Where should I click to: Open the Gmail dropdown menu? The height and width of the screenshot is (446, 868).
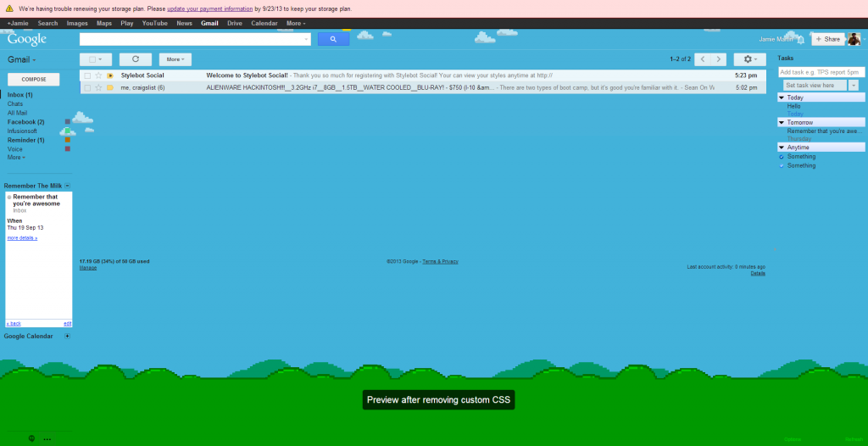click(x=22, y=59)
